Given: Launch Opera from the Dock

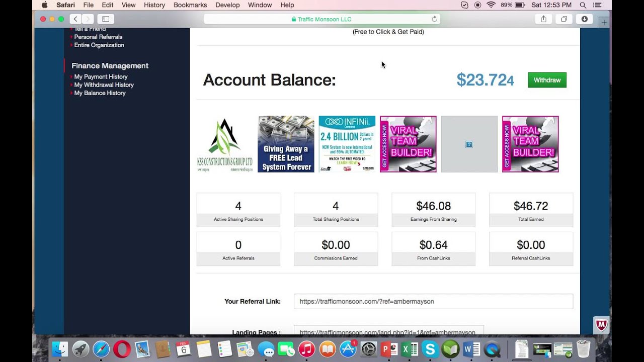Looking at the screenshot, I should [x=122, y=349].
